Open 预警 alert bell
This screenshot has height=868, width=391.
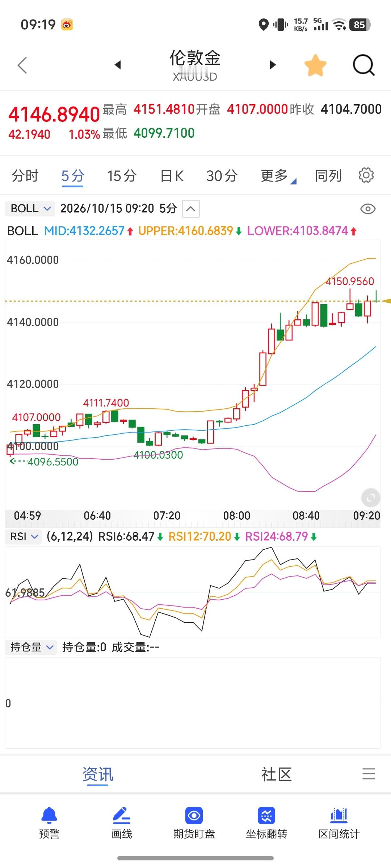49,824
